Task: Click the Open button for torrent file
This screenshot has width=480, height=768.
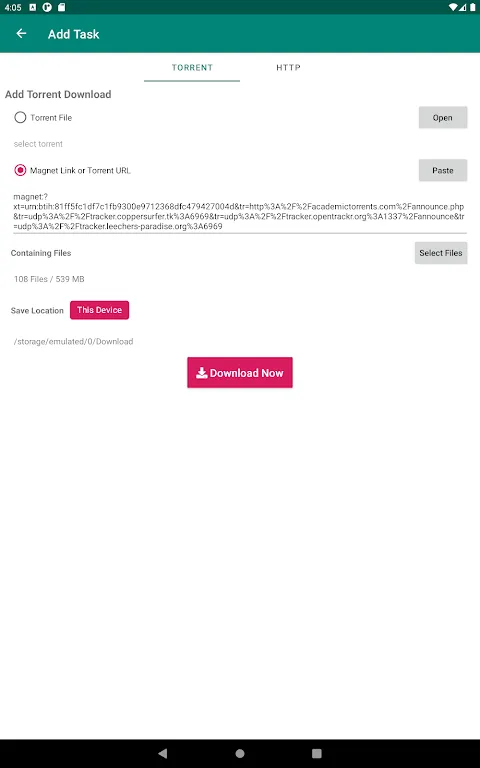Action: click(x=443, y=118)
